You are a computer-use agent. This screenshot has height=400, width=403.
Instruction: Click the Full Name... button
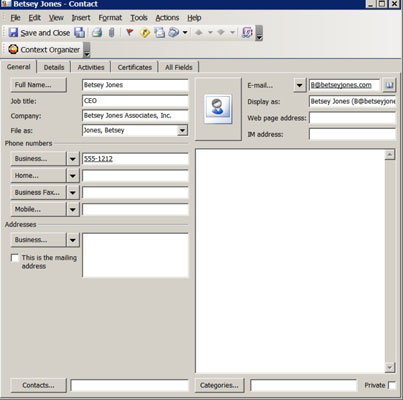click(x=39, y=85)
